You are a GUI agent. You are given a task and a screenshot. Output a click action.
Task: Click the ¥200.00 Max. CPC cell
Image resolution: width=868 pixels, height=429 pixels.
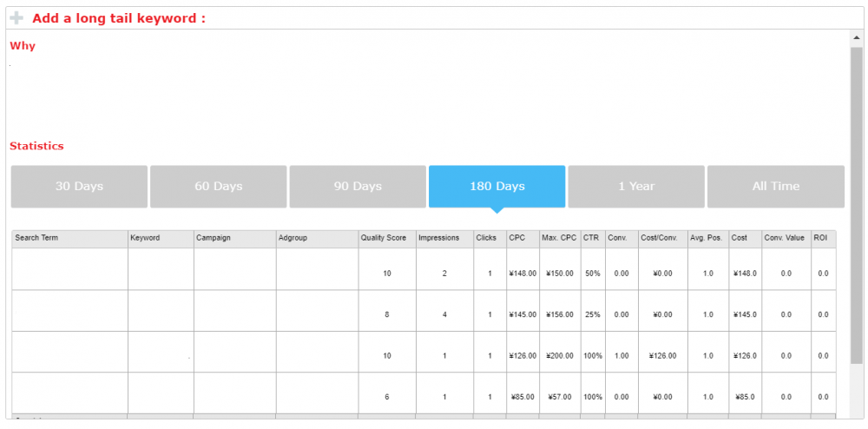tap(559, 355)
